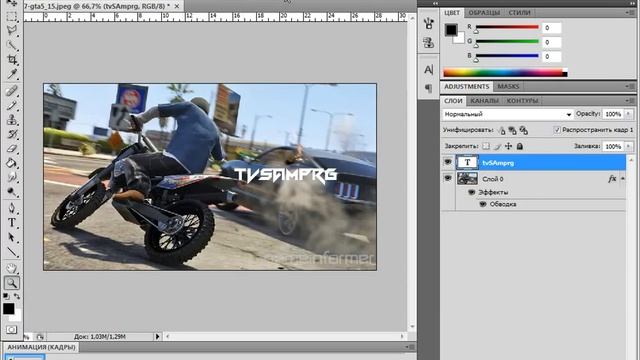Open the Заливка fill slider arrow
Screen dimensions: 640x360
(x=629, y=146)
